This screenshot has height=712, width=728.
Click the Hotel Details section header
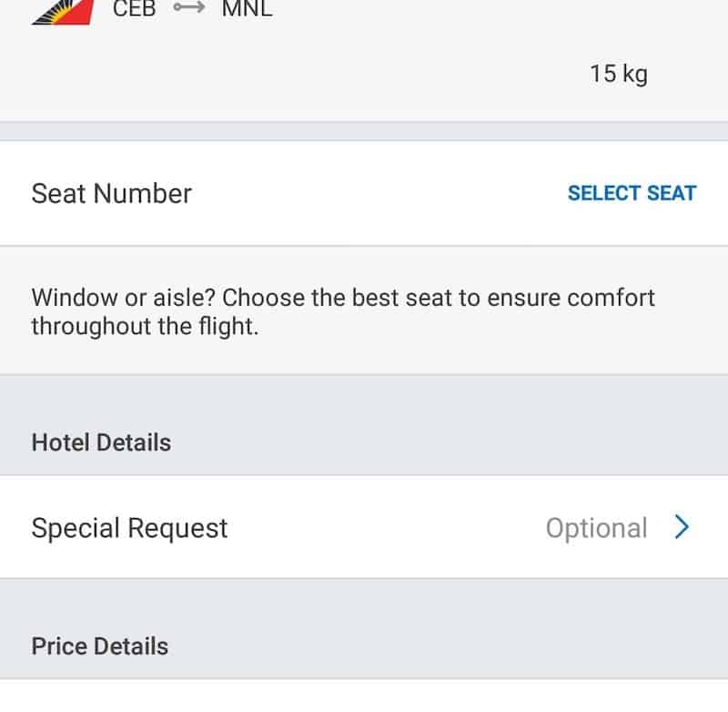click(x=101, y=442)
